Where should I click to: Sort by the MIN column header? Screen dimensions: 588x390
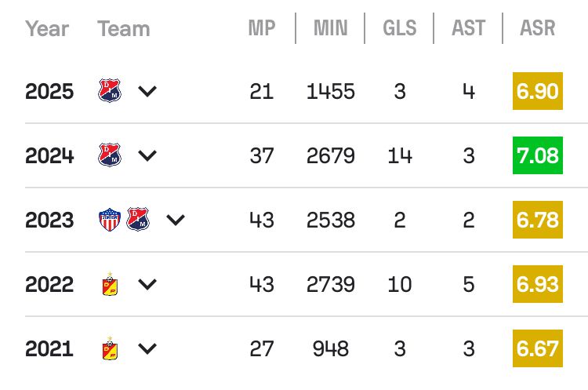click(x=330, y=29)
